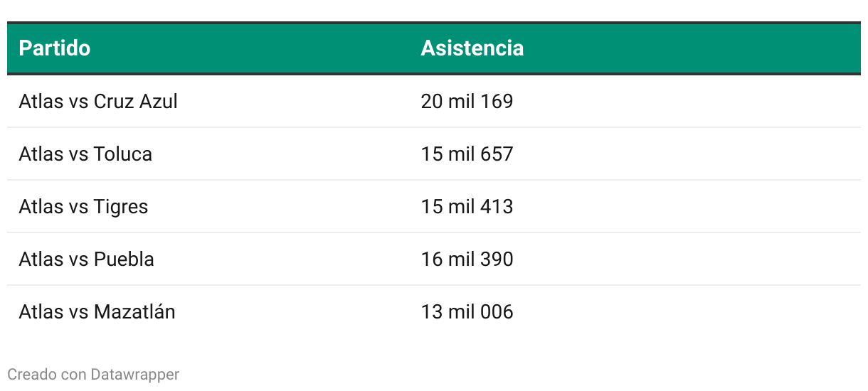Click 'Tigres' text in third row
Image resolution: width=868 pixels, height=391 pixels.
pyautogui.click(x=121, y=207)
